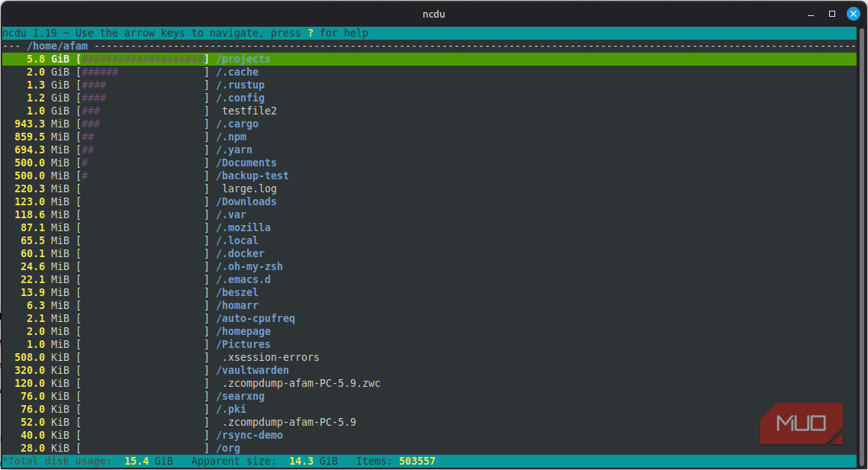Image resolution: width=868 pixels, height=470 pixels.
Task: Click the 859.5 MiB size value
Action: [42, 137]
